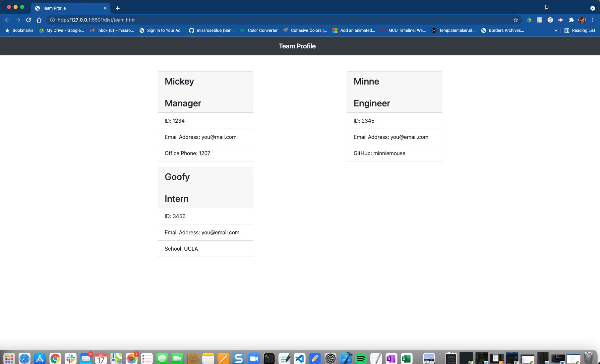Open Chrome's three-dot settings menu
This screenshot has height=364, width=600.
[x=593, y=20]
